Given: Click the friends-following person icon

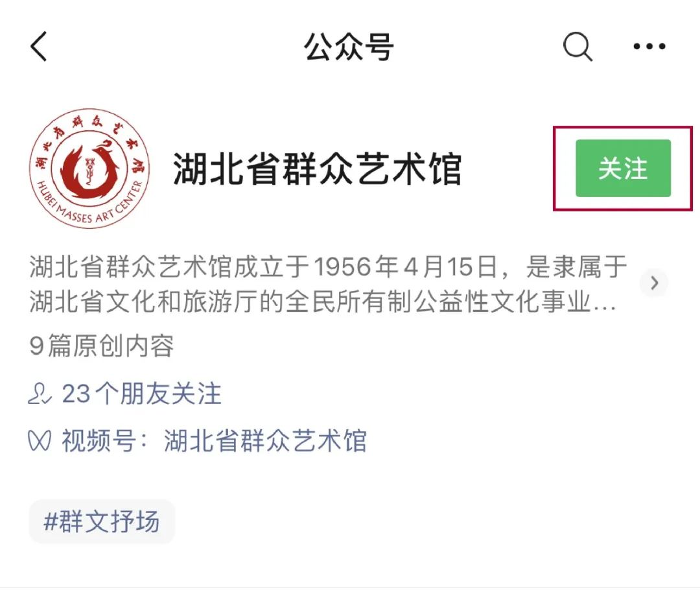Looking at the screenshot, I should click(x=40, y=394).
